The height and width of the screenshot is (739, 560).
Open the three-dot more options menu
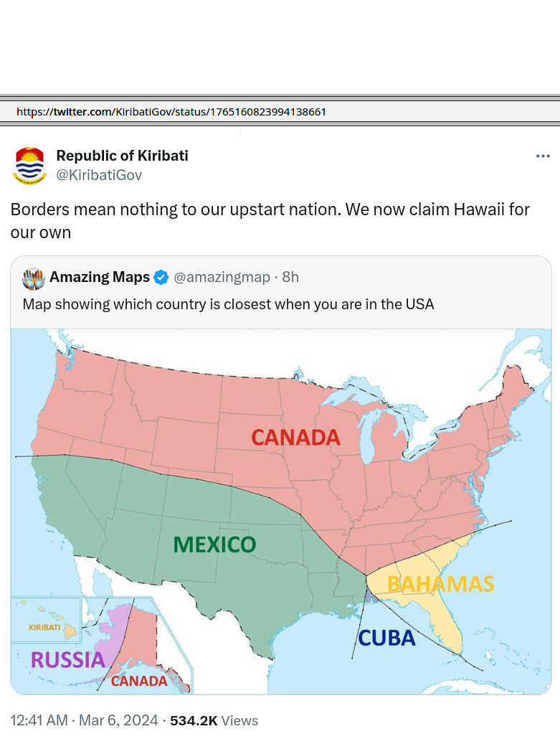pos(543,156)
